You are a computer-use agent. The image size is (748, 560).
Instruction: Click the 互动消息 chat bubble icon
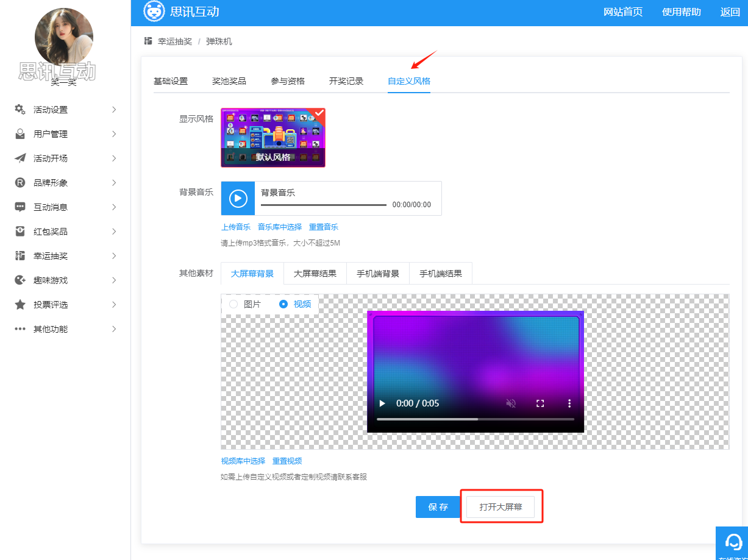pos(20,207)
